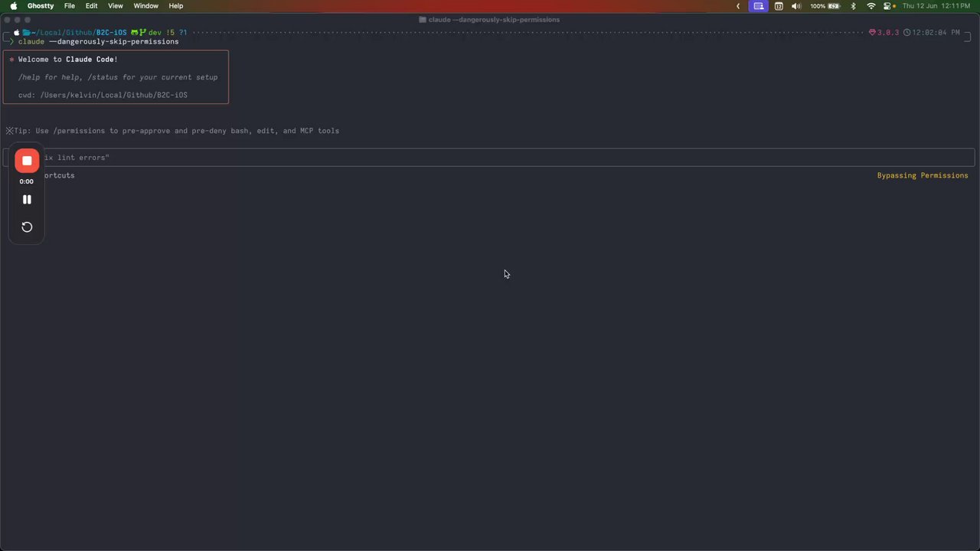
Task: Restart the recording with the circular arrow
Action: point(27,227)
